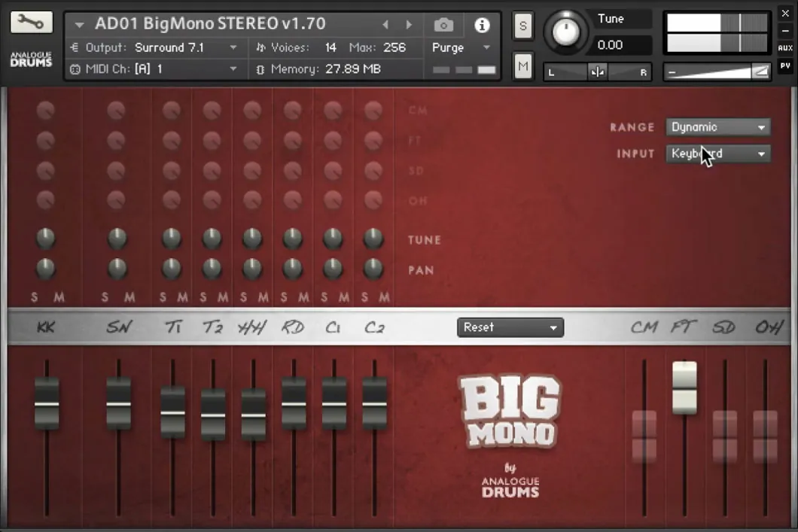Click the SN channel TUNE knob

(117, 238)
